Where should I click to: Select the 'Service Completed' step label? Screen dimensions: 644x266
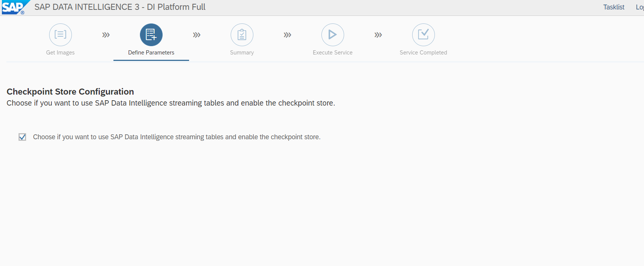click(423, 53)
